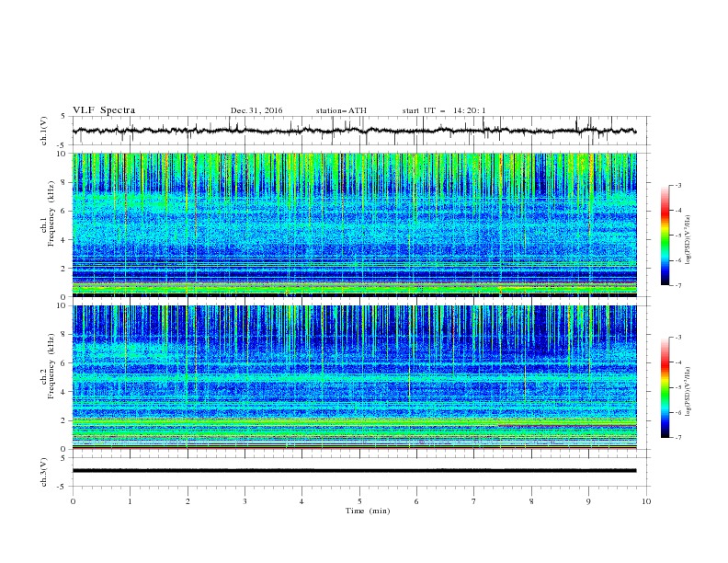Click time axis tick label "4"
Image resolution: width=728 pixels, height=563 pixels.
point(301,501)
